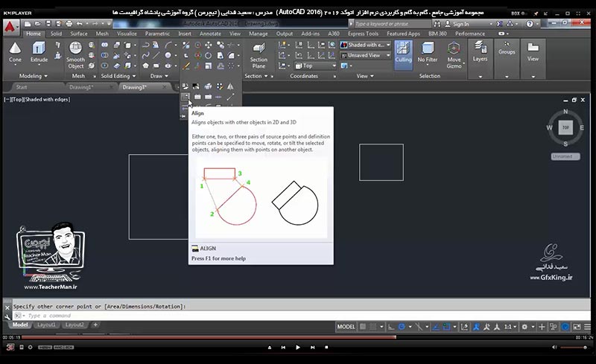The image size is (596, 364).
Task: Switch to the Drawing1 file tab
Action: tap(81, 87)
